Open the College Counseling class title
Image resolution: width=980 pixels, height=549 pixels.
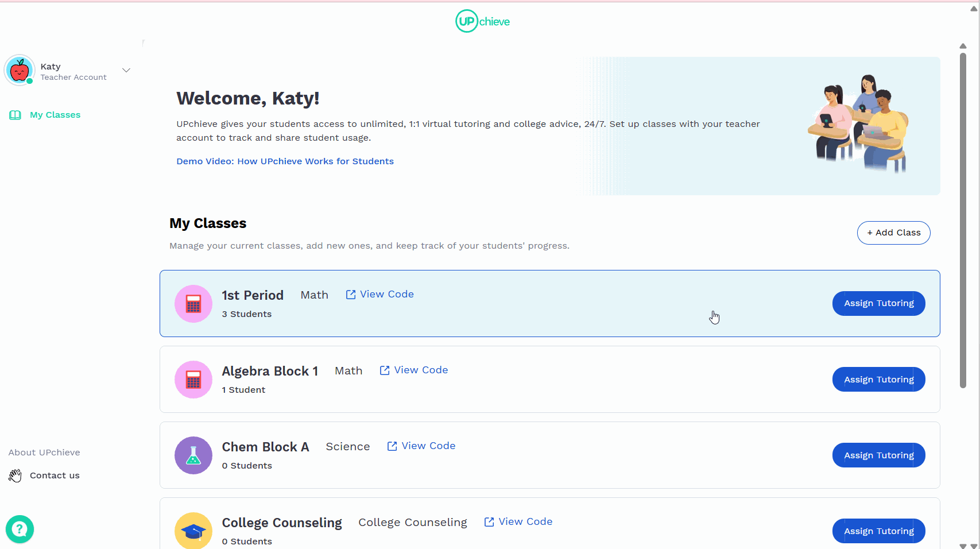tap(282, 523)
